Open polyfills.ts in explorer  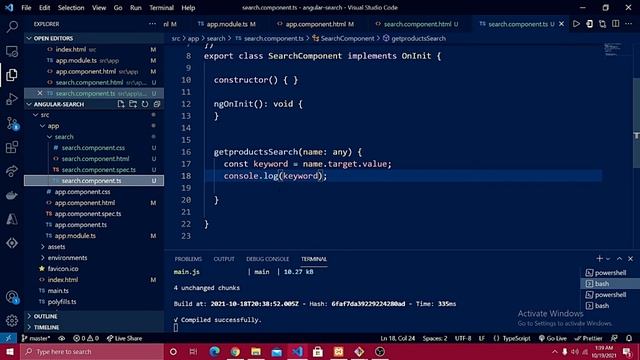pyautogui.click(x=93, y=302)
